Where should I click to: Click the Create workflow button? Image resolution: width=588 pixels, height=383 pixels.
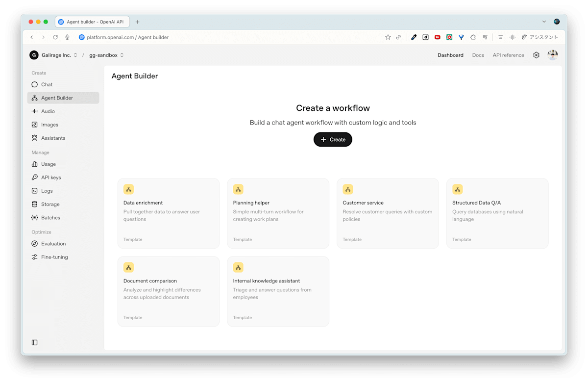coord(333,139)
